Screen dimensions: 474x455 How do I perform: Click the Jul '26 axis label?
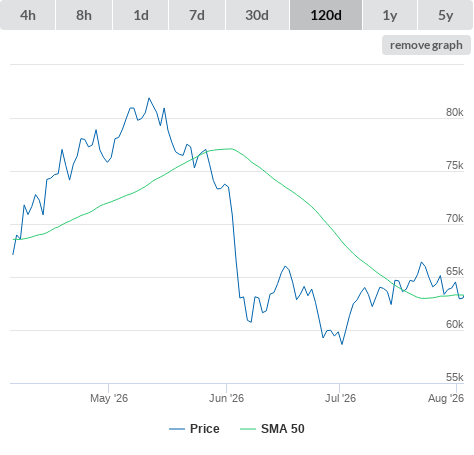[340, 398]
